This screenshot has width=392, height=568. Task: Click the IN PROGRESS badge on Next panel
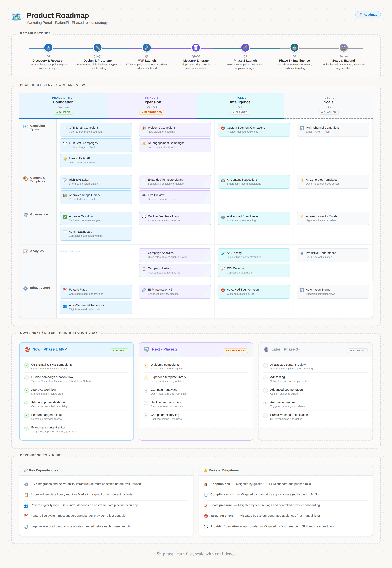pos(236,350)
